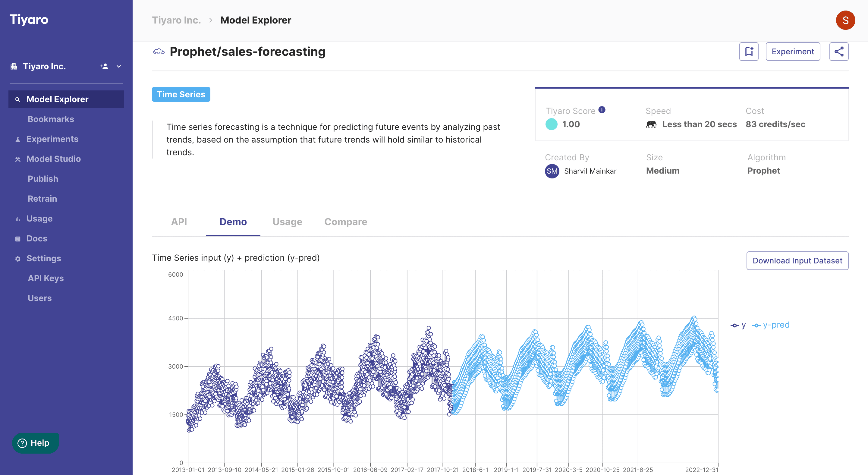Expand the Tiyaro Inc. organization dropdown
868x475 pixels.
pos(119,66)
